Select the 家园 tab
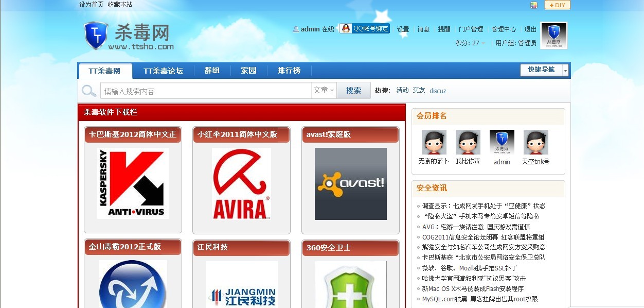 coord(249,71)
